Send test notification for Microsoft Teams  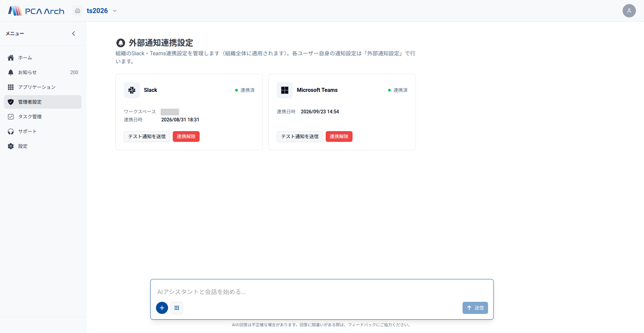coord(300,136)
